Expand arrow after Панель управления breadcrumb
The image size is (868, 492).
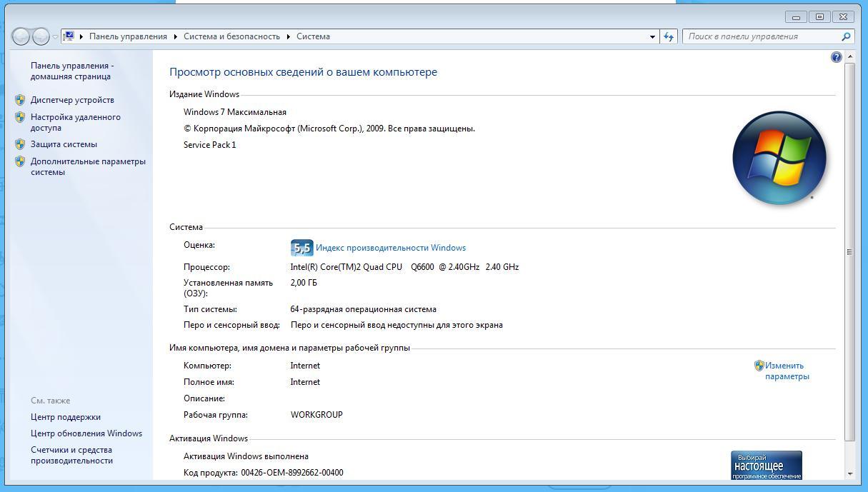tap(176, 36)
